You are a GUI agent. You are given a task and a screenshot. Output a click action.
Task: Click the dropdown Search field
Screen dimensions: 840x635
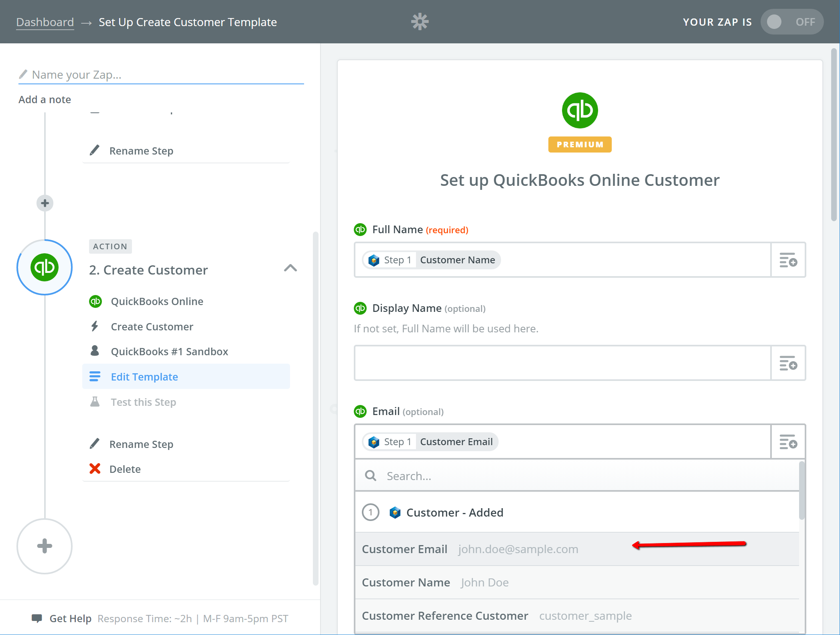[x=576, y=476]
